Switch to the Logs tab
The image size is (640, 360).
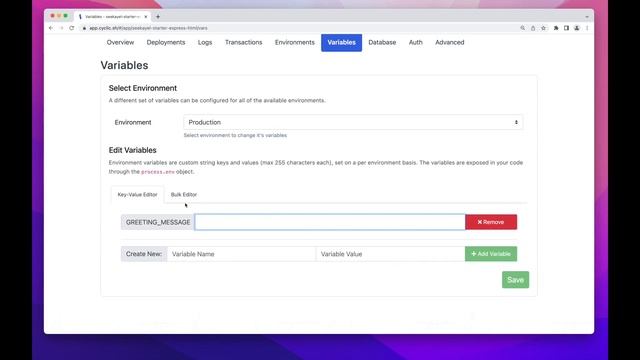click(x=205, y=42)
